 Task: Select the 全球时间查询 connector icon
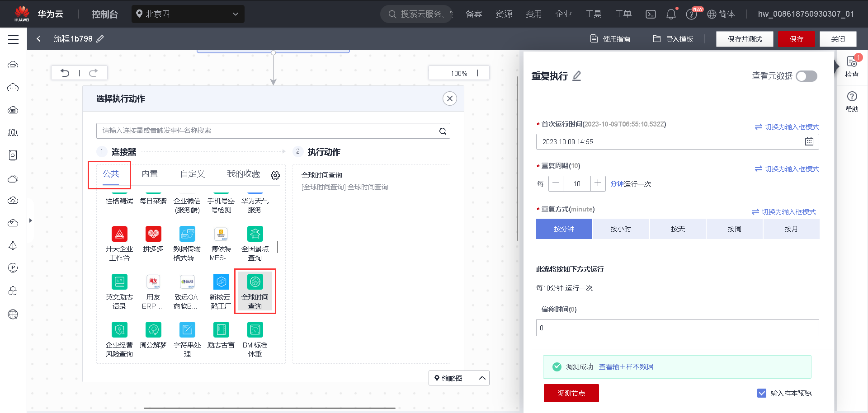[x=255, y=281]
